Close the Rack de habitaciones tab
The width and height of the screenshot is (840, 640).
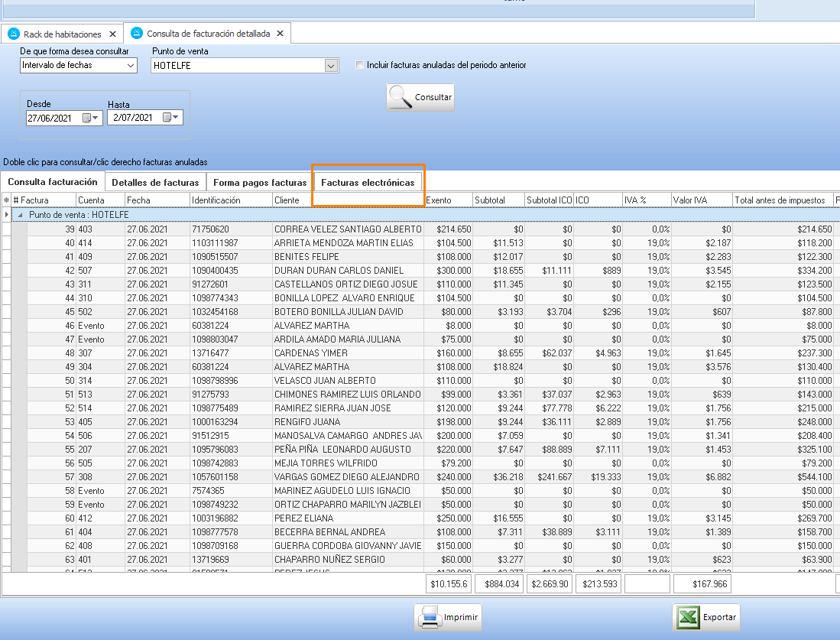(x=112, y=34)
